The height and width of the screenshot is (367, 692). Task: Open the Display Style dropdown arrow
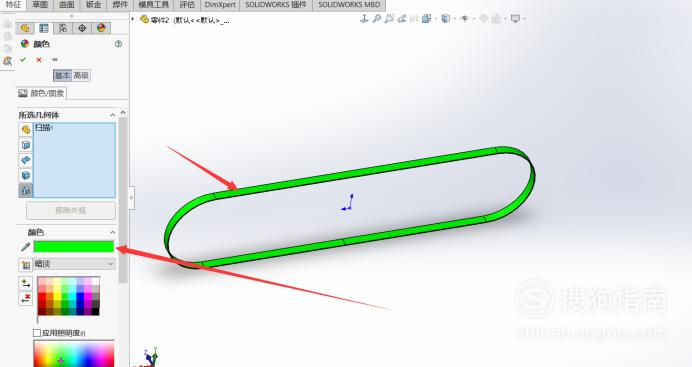pos(454,19)
